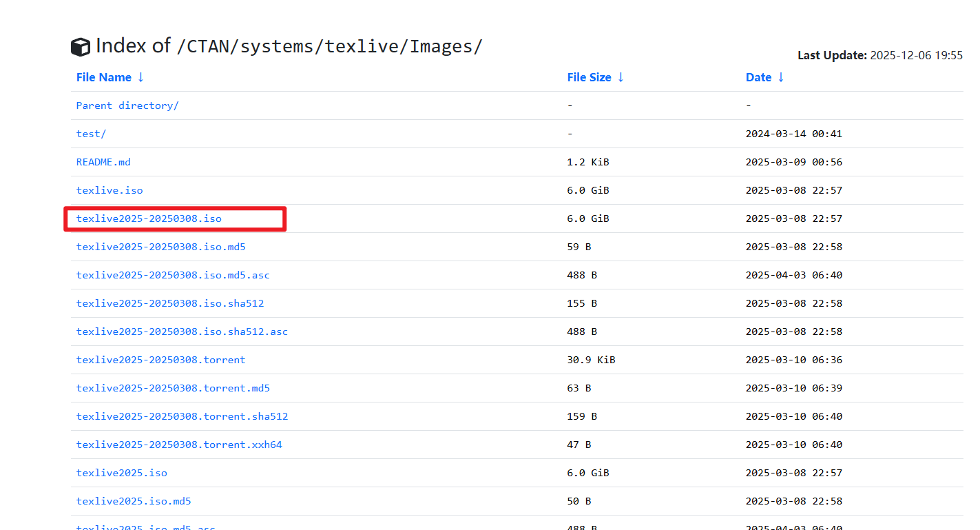The width and height of the screenshot is (980, 530).
Task: Open texlive2025-20250308.torrent.md5 file
Action: [x=173, y=388]
